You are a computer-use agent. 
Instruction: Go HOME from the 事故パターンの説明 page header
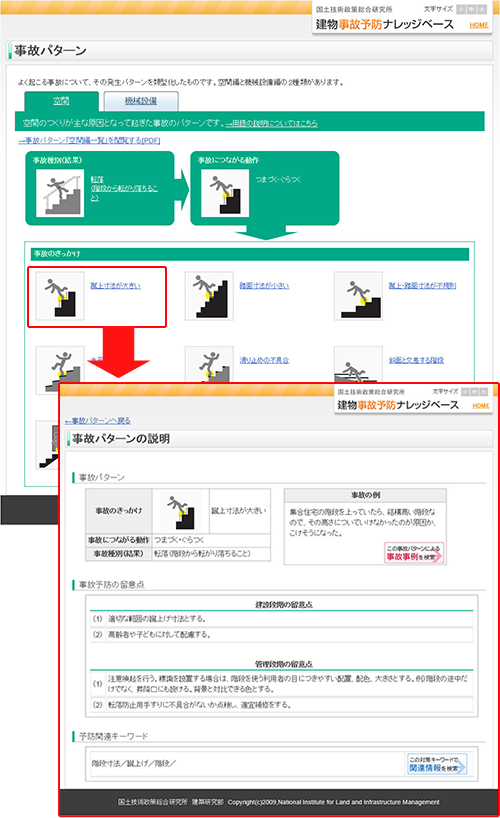pyautogui.click(x=481, y=406)
